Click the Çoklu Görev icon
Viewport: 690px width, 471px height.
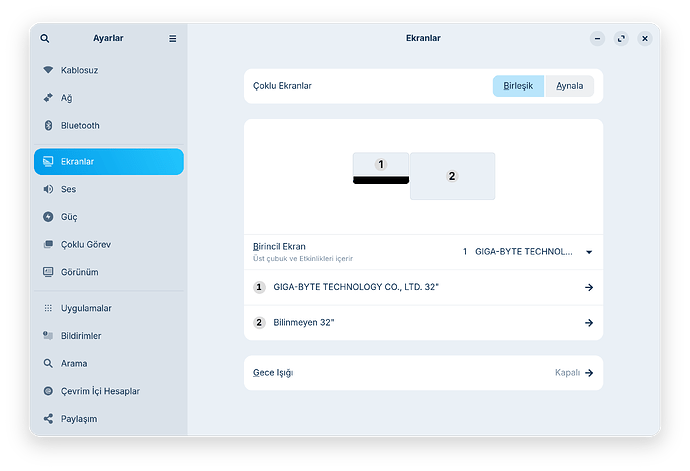click(x=48, y=244)
